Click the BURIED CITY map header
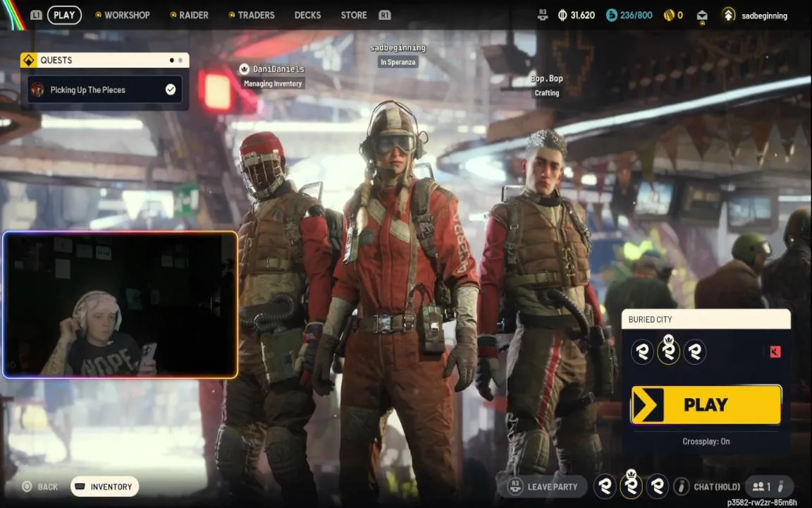 point(706,320)
